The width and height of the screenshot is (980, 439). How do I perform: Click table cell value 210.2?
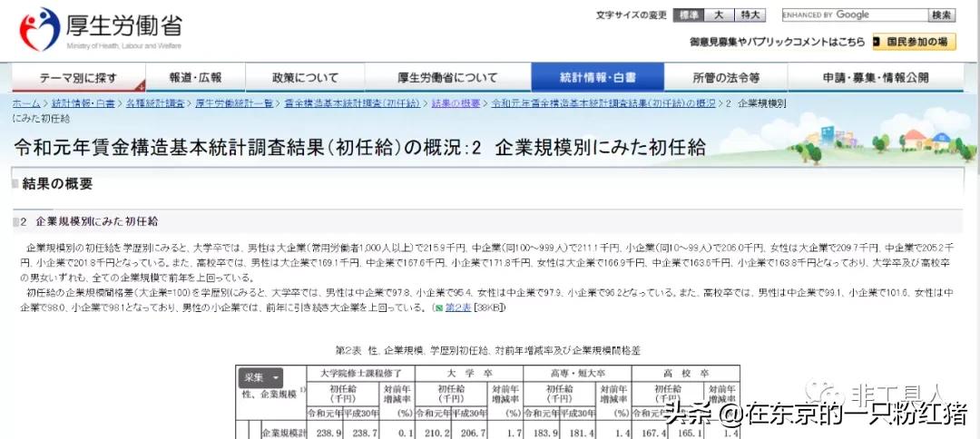tap(437, 432)
